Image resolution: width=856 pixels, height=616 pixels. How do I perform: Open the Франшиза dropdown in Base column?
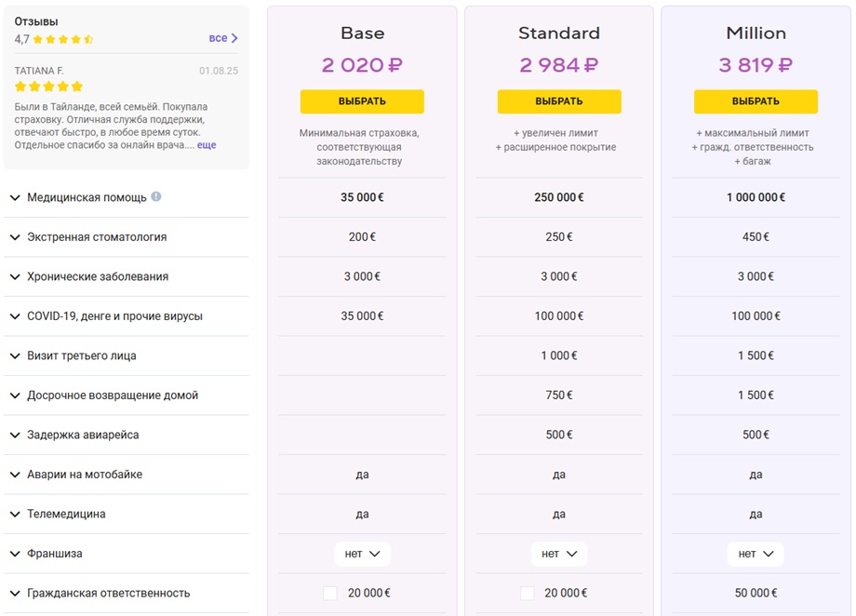pos(363,554)
